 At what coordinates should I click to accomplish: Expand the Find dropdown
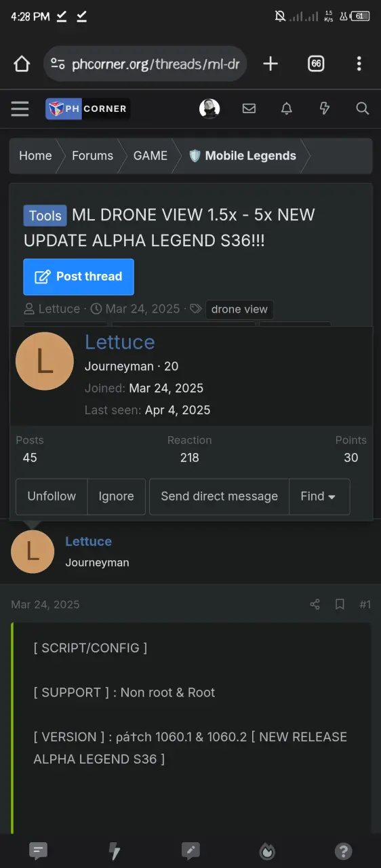coord(319,496)
